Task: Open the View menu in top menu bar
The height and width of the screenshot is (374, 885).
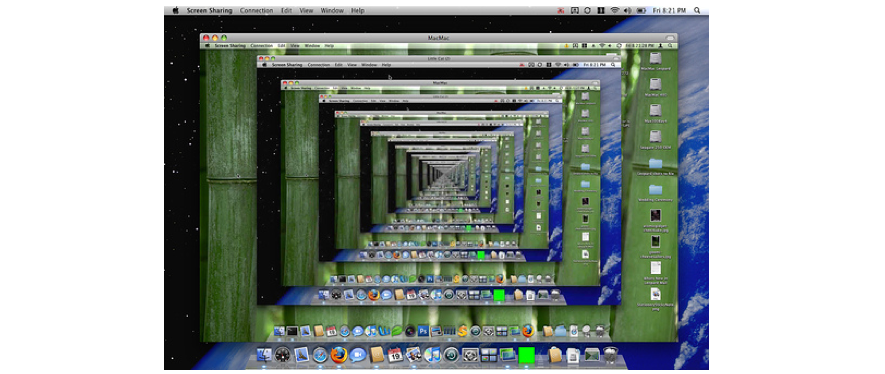Action: click(x=306, y=11)
